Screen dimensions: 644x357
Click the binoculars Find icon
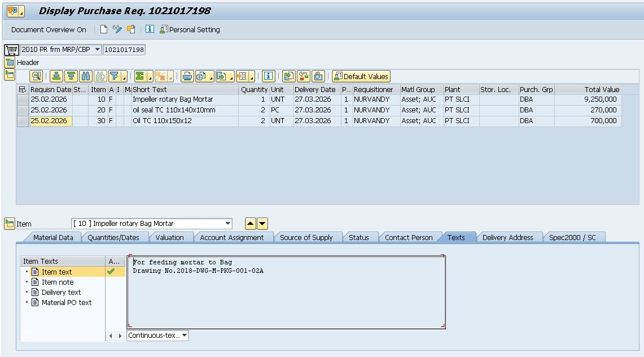coord(86,76)
